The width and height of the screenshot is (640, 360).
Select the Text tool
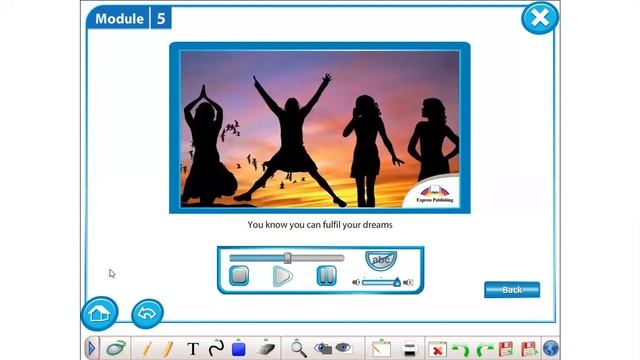pyautogui.click(x=193, y=349)
